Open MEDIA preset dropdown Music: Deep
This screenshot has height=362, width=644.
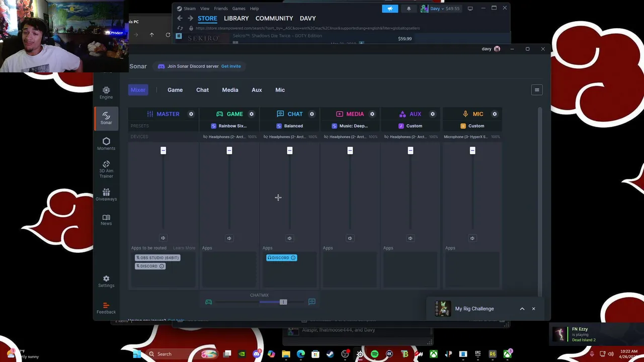pos(350,126)
